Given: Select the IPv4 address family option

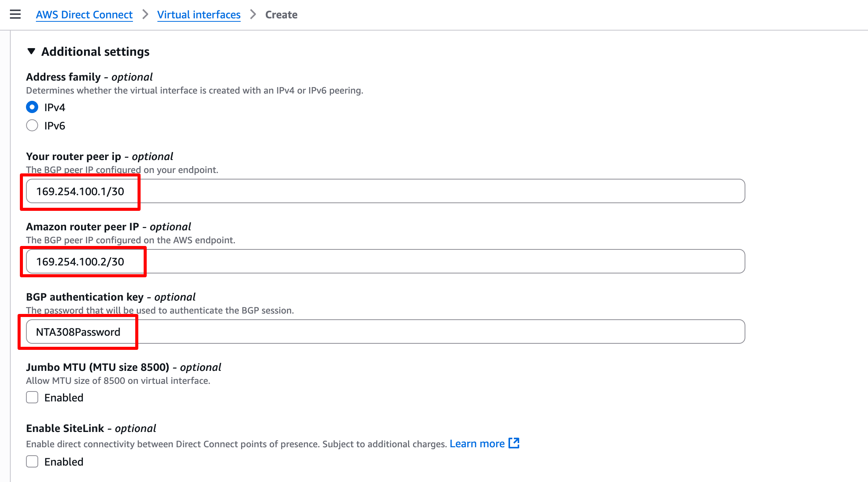Looking at the screenshot, I should point(32,107).
